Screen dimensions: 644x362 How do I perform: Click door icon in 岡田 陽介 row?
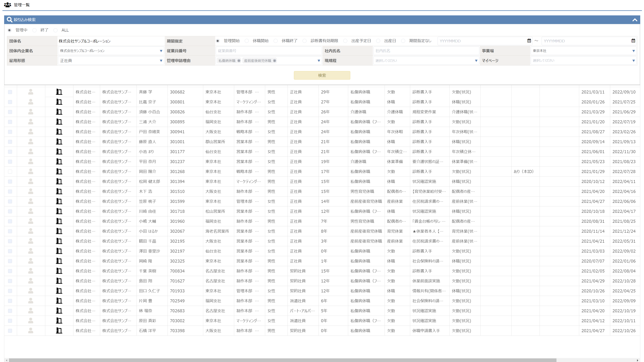[x=59, y=172]
